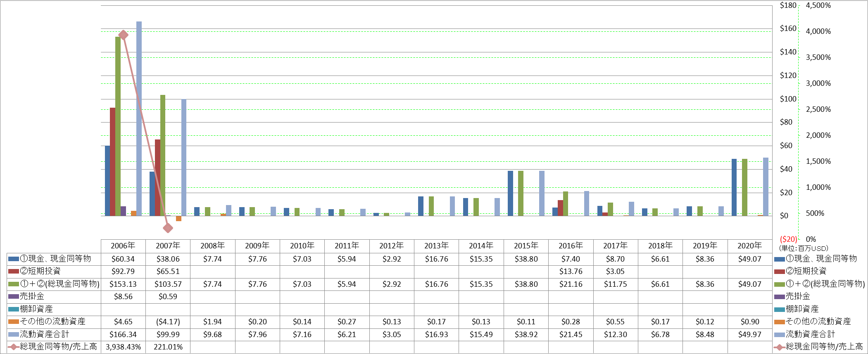Click right legend orange swatch for その他の流動資産
This screenshot has height=354, width=868.
[779, 322]
